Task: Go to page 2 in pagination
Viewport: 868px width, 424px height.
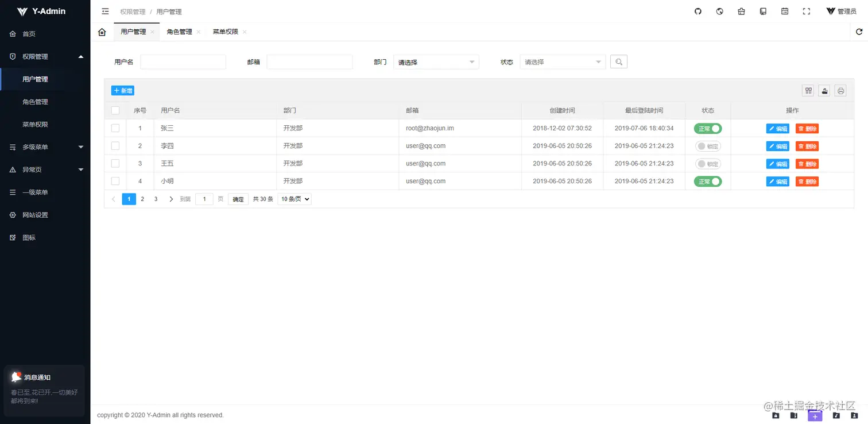Action: [142, 199]
